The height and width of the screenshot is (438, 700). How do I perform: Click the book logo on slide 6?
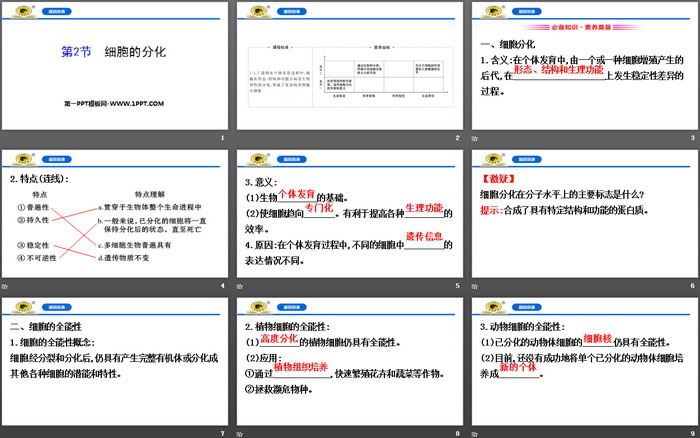click(x=494, y=159)
